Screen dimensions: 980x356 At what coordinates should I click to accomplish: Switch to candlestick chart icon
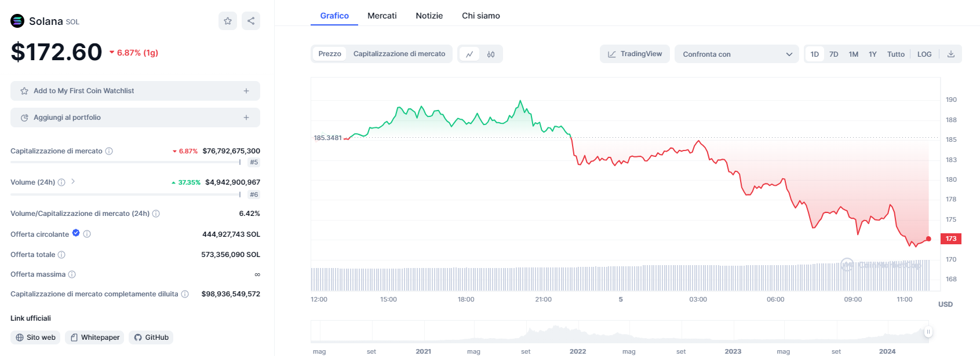point(491,54)
